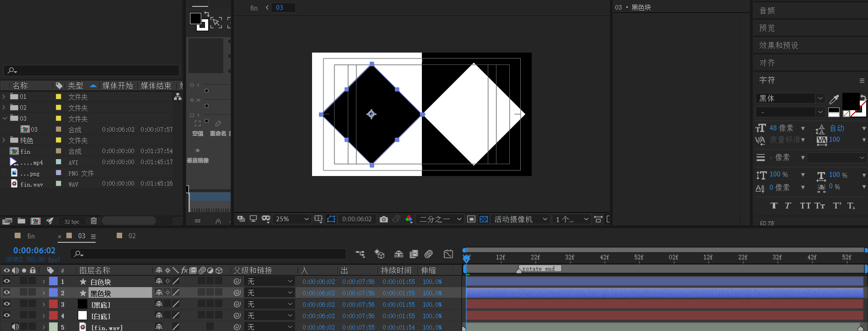This screenshot has width=868, height=331.
Task: Click the viewer timecode 0:00:06:02
Action: click(357, 219)
